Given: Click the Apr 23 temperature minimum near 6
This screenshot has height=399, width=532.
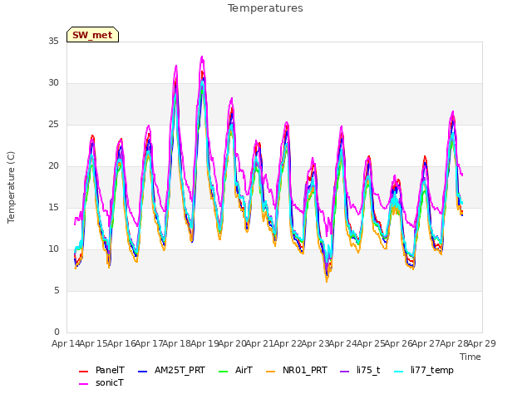Looking at the screenshot, I should (x=327, y=281).
